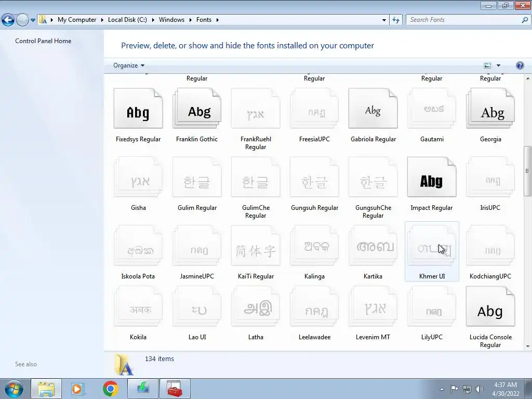The height and width of the screenshot is (399, 532).
Task: Click the Action Center flag icon
Action: coord(454,389)
